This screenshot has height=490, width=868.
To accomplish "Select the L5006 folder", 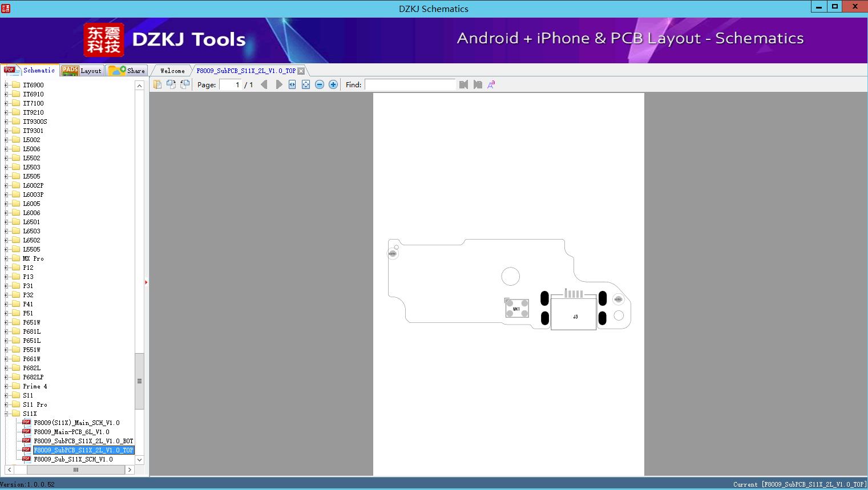I will (31, 149).
